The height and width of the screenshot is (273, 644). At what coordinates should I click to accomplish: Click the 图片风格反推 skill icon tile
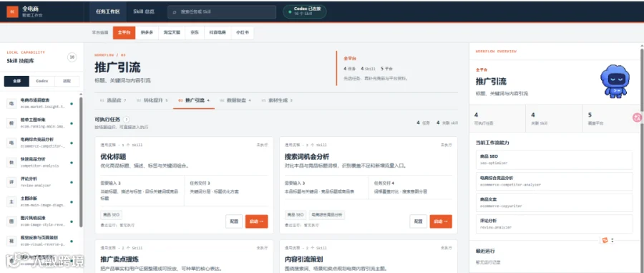click(x=11, y=221)
